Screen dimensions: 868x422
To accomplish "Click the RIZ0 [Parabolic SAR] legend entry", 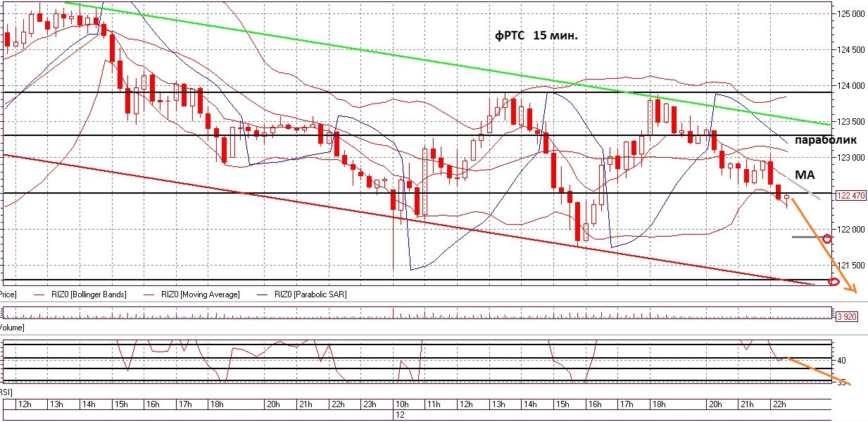I will [301, 294].
